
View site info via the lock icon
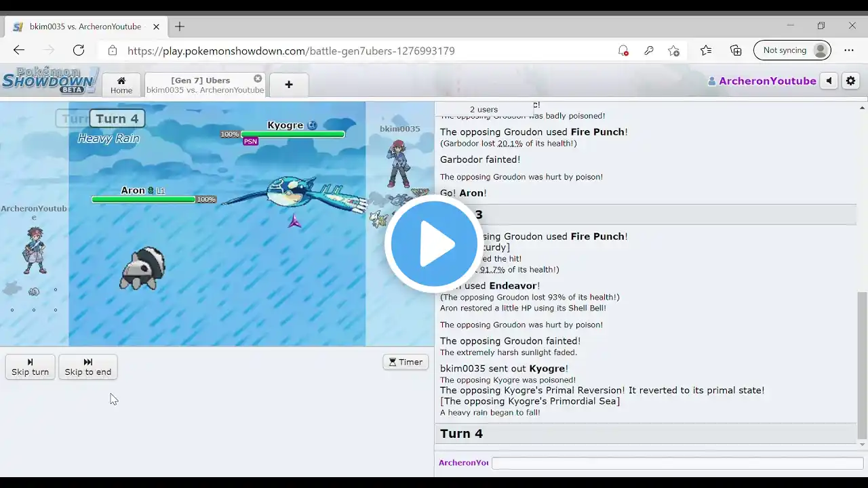tap(113, 51)
